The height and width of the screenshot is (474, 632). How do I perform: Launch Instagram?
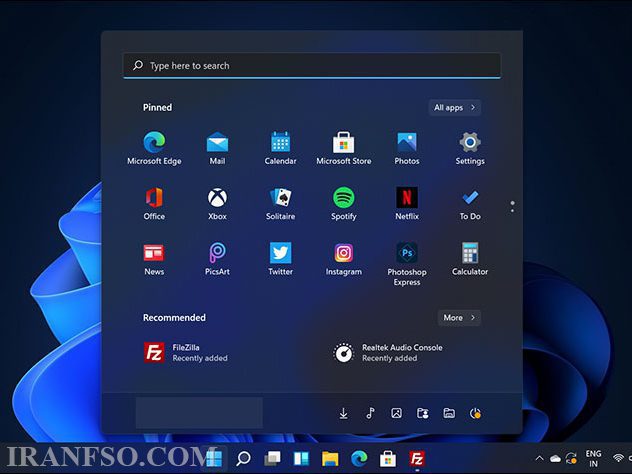(343, 259)
